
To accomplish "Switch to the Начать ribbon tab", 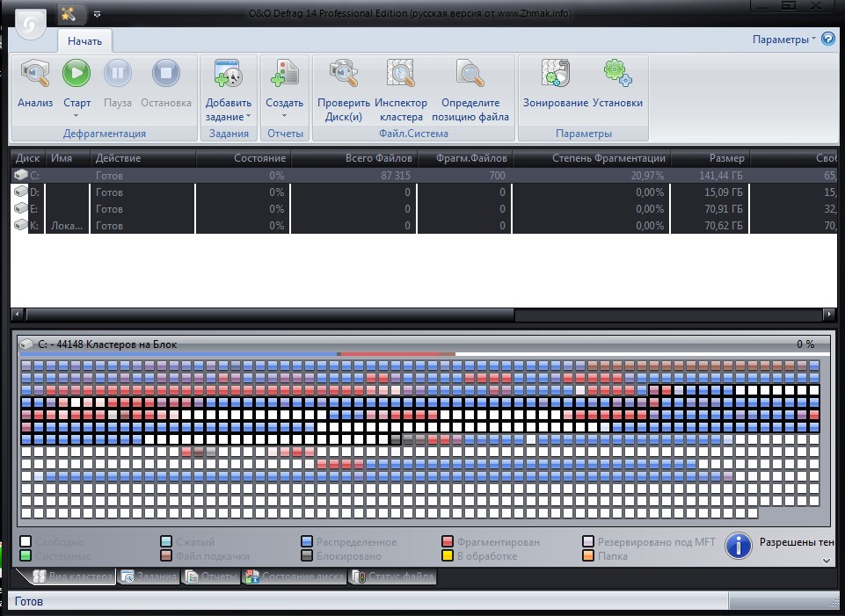I will pos(84,41).
